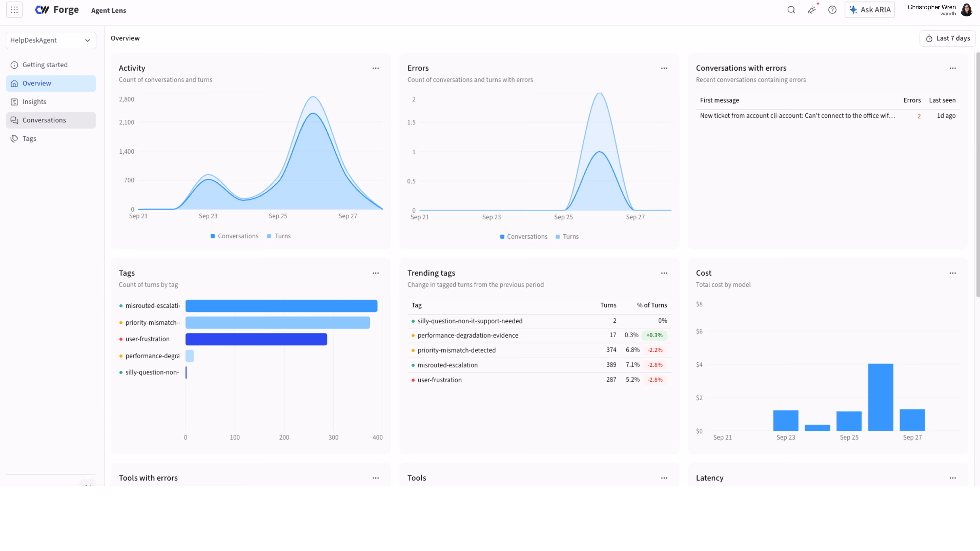Open the wifi ticket error conversation
The image size is (980, 551).
pyautogui.click(x=828, y=116)
